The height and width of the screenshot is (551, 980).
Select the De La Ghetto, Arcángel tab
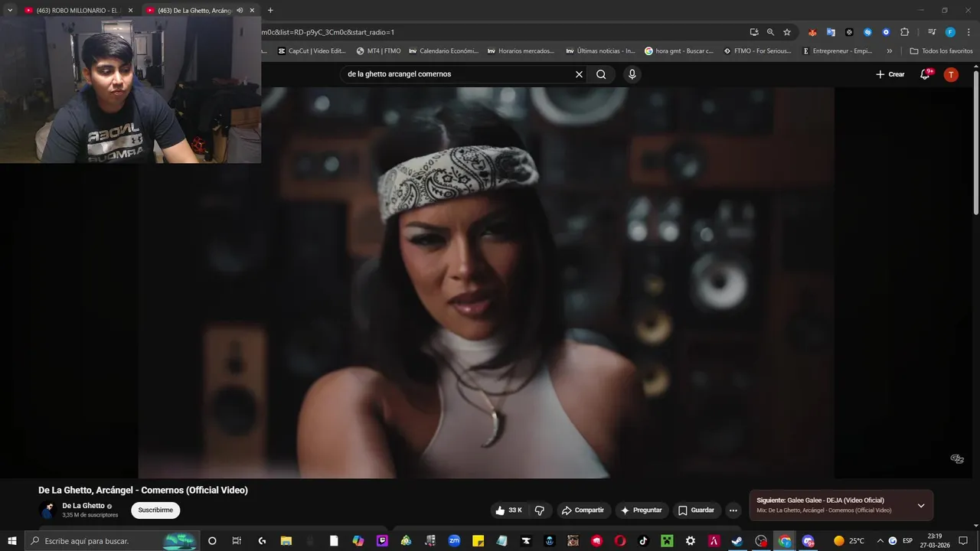[x=194, y=11]
